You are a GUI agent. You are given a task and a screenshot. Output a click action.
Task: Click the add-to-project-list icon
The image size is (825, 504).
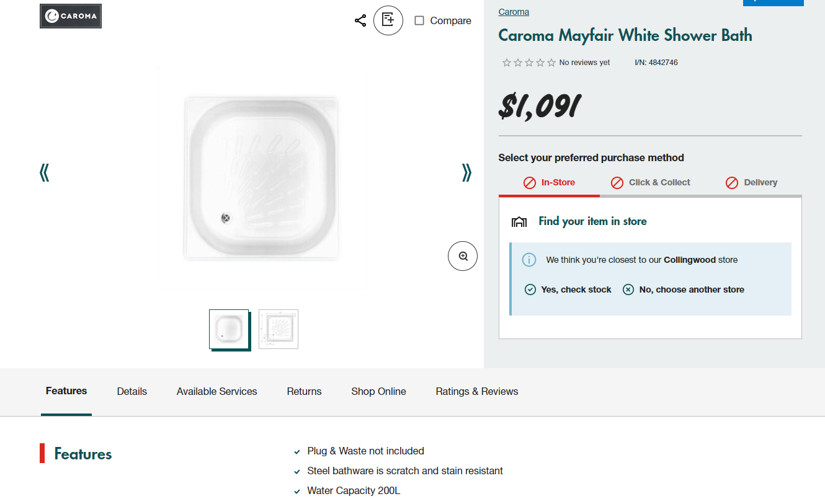(x=388, y=20)
